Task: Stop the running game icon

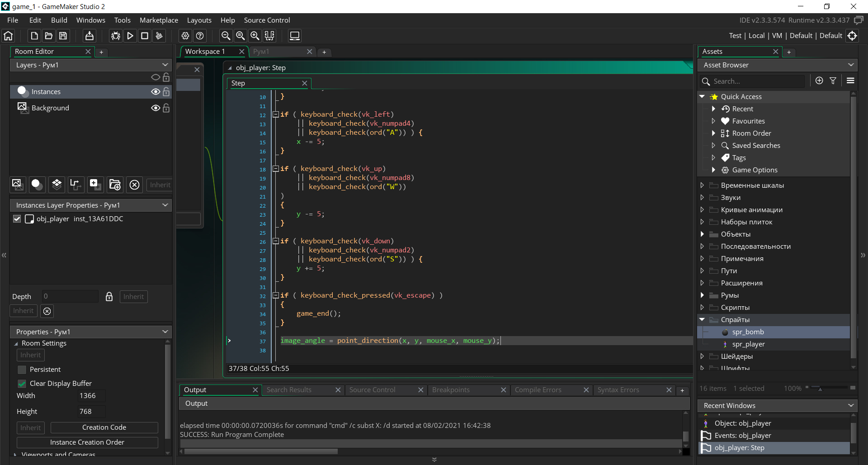Action: (145, 36)
